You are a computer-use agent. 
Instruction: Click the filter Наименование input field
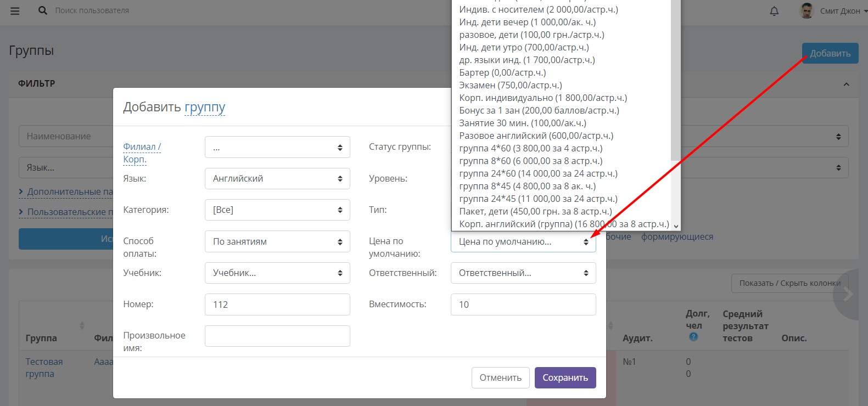click(66, 136)
